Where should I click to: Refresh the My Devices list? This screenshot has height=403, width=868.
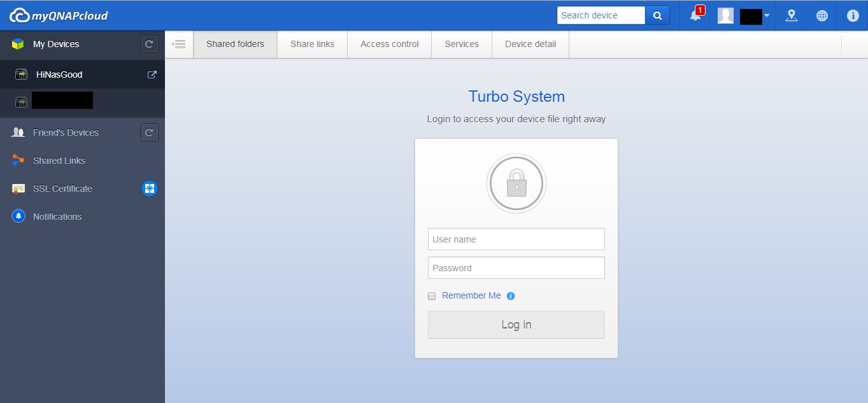149,44
